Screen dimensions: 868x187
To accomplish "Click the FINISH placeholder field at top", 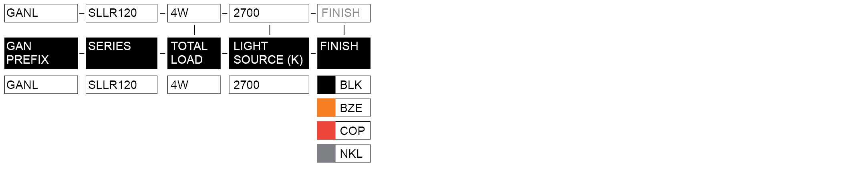I will click(x=343, y=13).
